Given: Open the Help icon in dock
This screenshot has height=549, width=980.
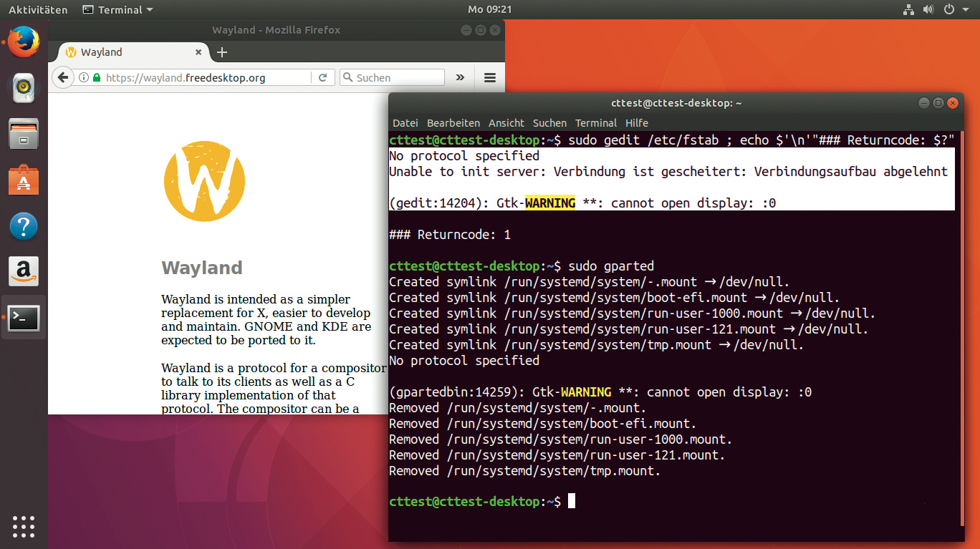Looking at the screenshot, I should click(x=24, y=225).
